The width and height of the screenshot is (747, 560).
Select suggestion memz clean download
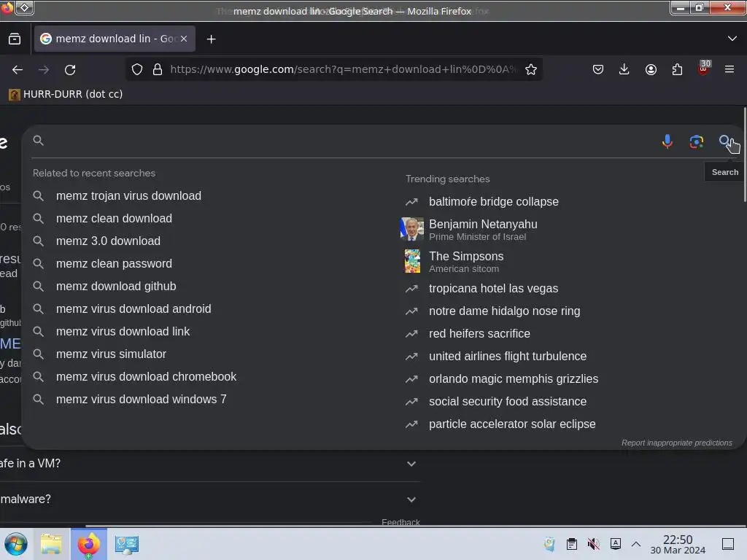click(114, 219)
